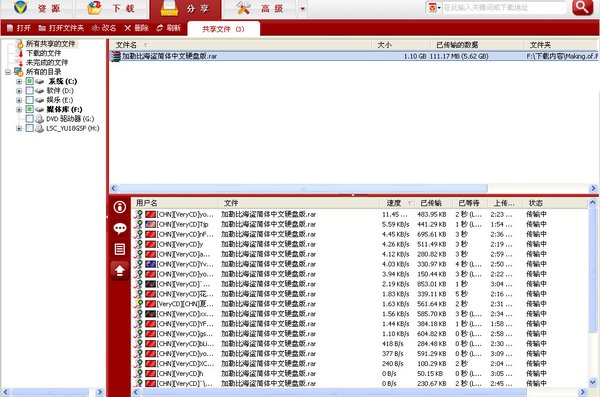This screenshot has width=600, height=397.
Task: Open the dropdown arrow beside 高级 tab
Action: [x=302, y=8]
